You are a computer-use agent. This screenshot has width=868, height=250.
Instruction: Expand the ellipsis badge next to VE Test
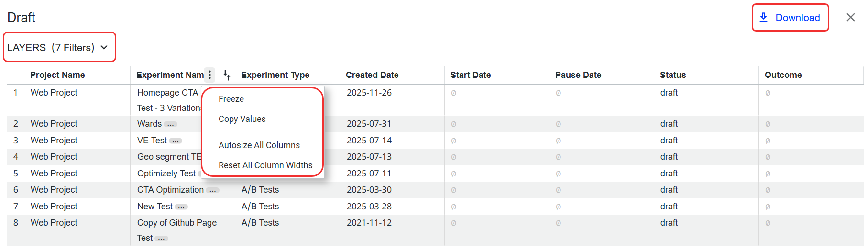tap(176, 141)
